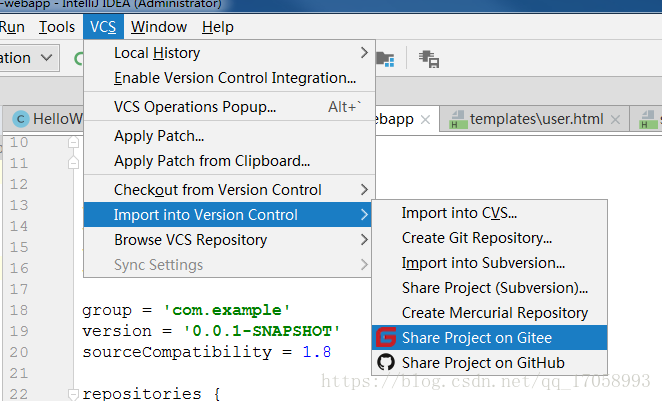Click Share Project on Gitee
662x401 pixels.
(x=490, y=338)
